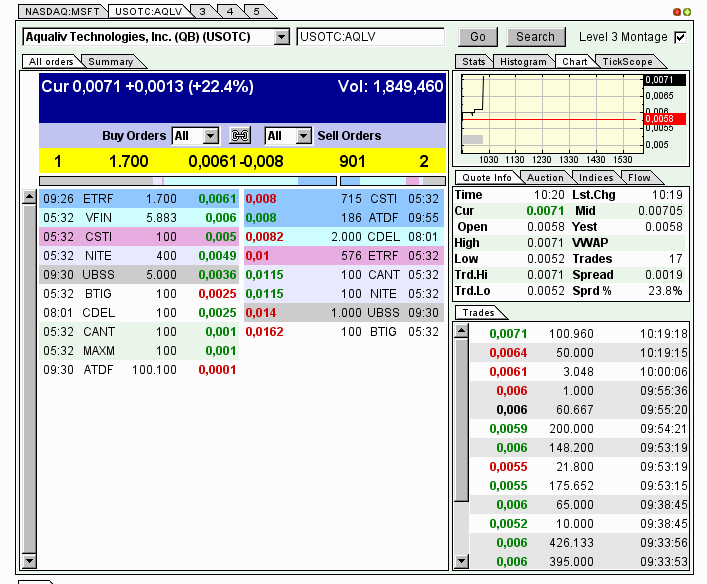Toggle the Level 3 Montage checkbox
Image resolution: width=707 pixels, height=584 pixels.
680,37
